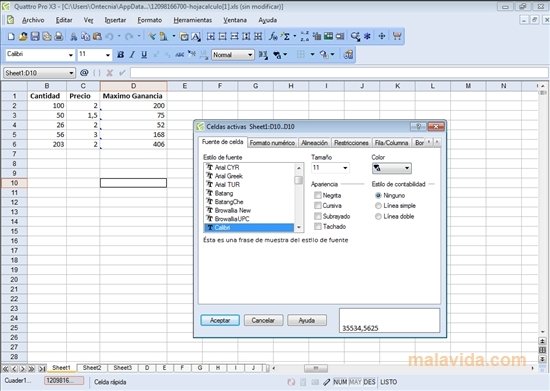Screen dimensions: 550x391
Task: Click the help question mark in dialog title
Action: [x=418, y=126]
